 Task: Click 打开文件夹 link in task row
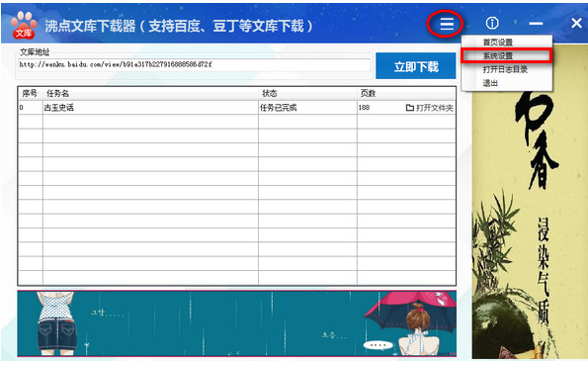(x=430, y=108)
